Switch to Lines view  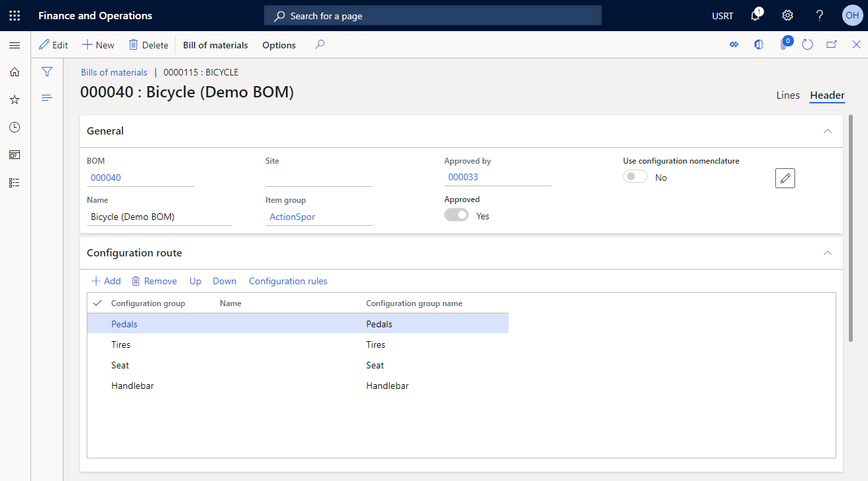click(x=788, y=95)
